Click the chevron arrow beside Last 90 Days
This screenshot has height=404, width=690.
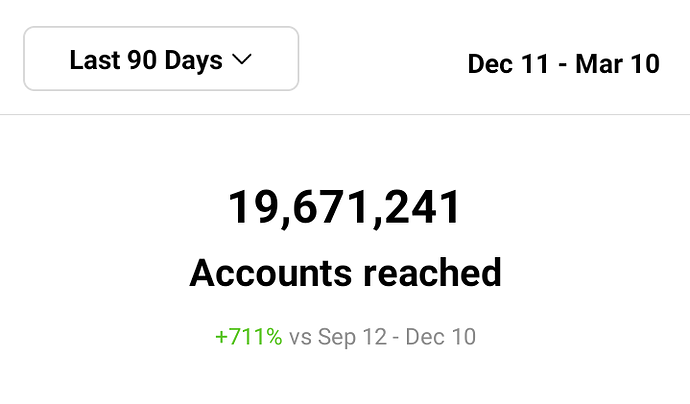pyautogui.click(x=242, y=59)
